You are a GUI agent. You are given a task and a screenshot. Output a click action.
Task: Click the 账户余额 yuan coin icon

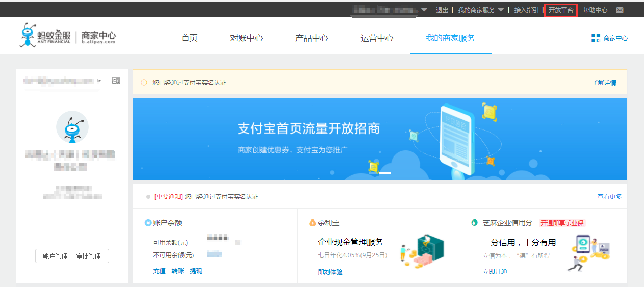point(148,223)
